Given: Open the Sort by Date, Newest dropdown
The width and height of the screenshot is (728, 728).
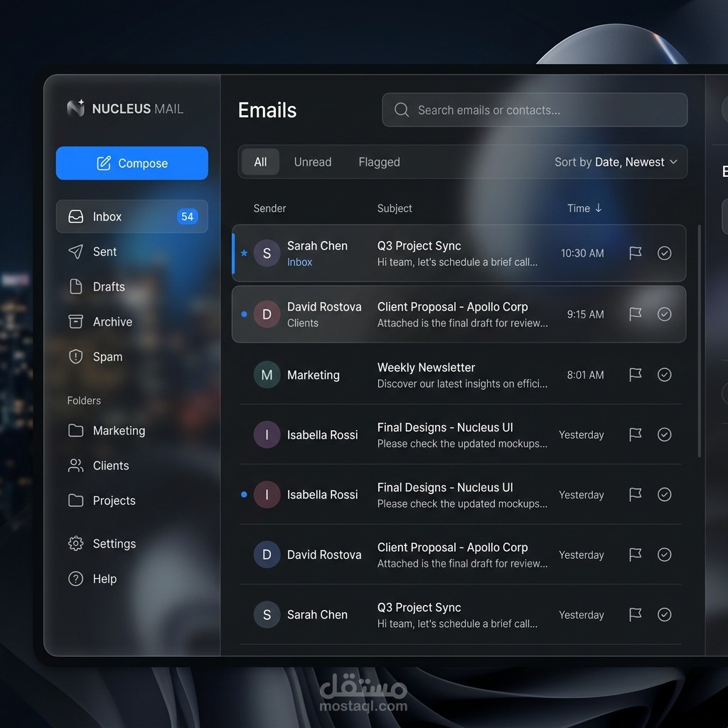Looking at the screenshot, I should [x=616, y=162].
